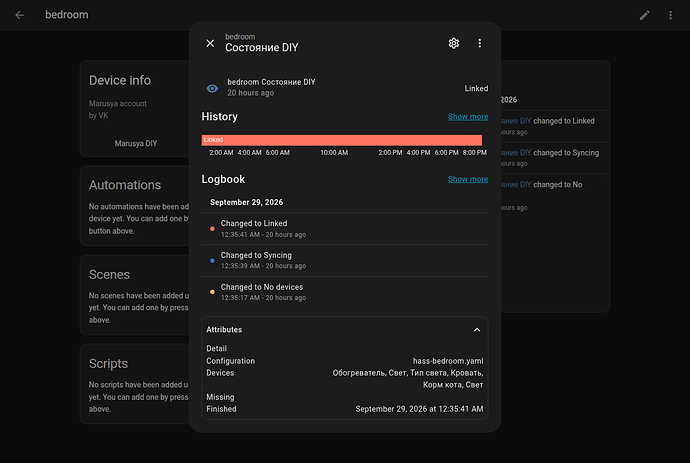Click the September 29, 2026 logbook date
Image resolution: width=690 pixels, height=463 pixels.
(246, 202)
